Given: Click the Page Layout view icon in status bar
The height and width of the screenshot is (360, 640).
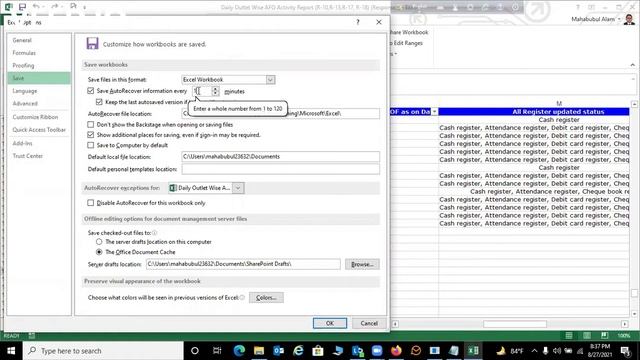Looking at the screenshot, I should 587,336.
